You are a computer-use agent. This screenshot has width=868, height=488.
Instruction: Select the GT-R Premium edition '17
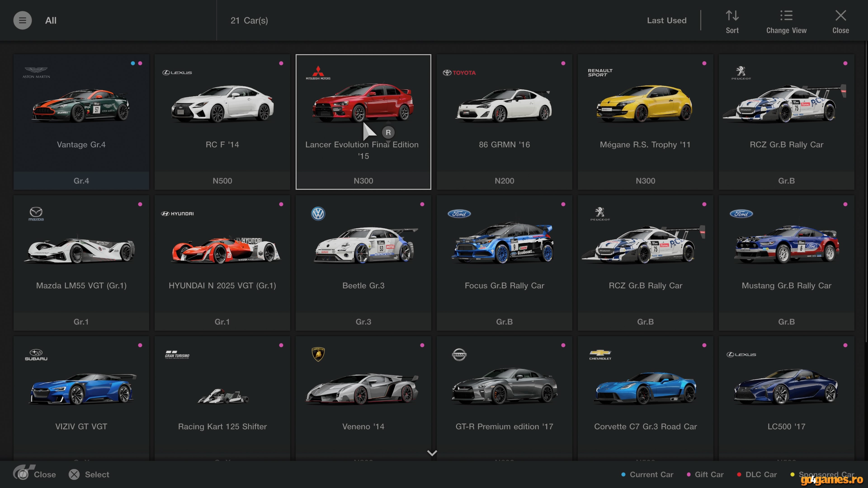click(505, 398)
